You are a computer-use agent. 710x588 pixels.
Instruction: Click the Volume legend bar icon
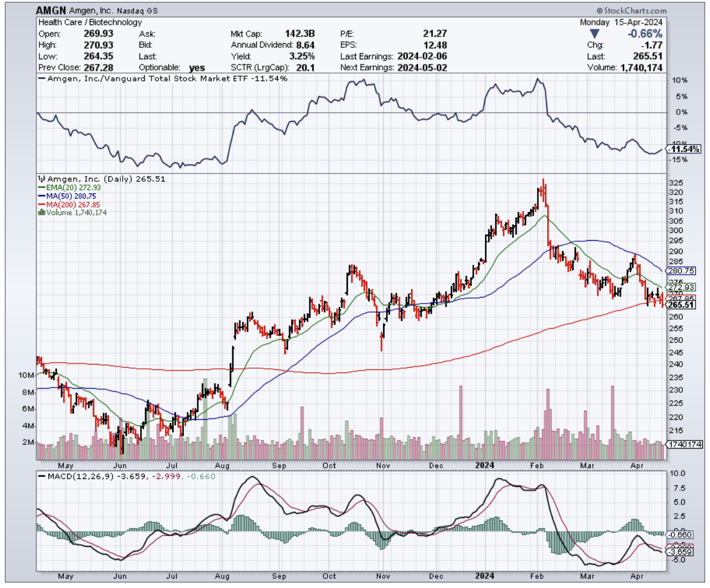(41, 212)
